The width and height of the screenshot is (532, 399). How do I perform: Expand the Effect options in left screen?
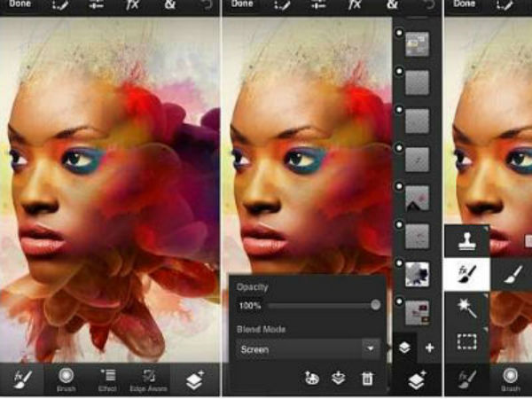coord(108,379)
